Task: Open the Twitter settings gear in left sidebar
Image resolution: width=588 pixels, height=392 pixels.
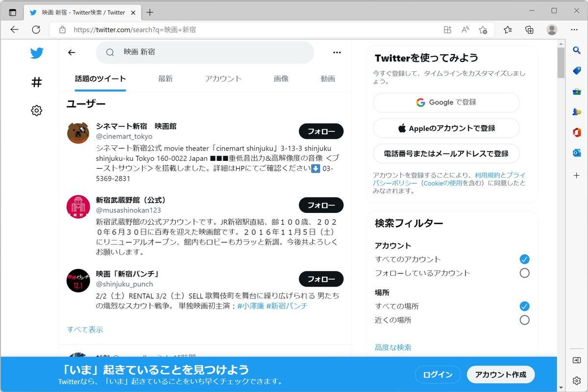Action: point(37,111)
